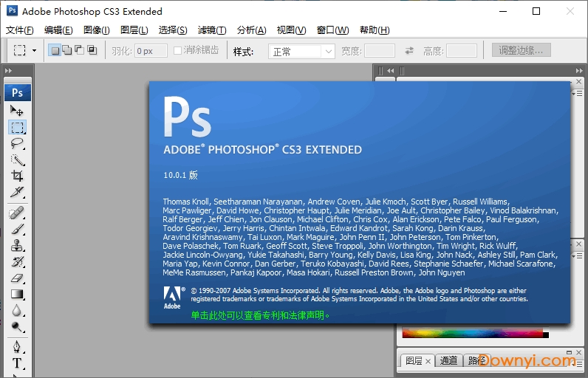This screenshot has height=378, width=588.
Task: Collapse right panel dock to icons
Action: tap(579, 70)
